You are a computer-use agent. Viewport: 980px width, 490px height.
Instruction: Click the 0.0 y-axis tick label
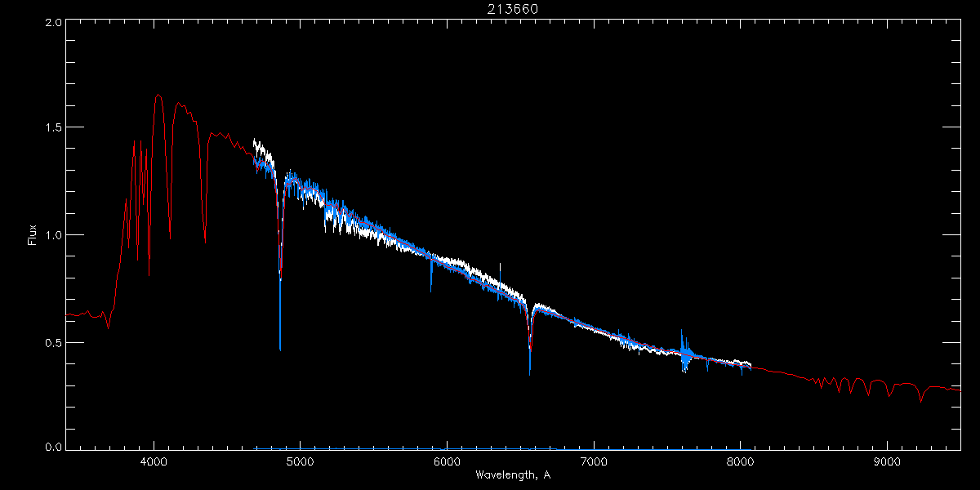(54, 448)
